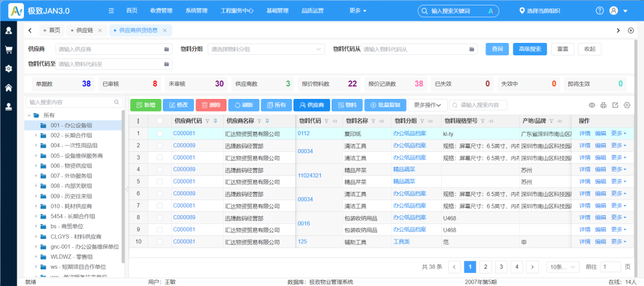Open folder icon in 物料代码至 field
The image size is (644, 286).
pos(167,64)
